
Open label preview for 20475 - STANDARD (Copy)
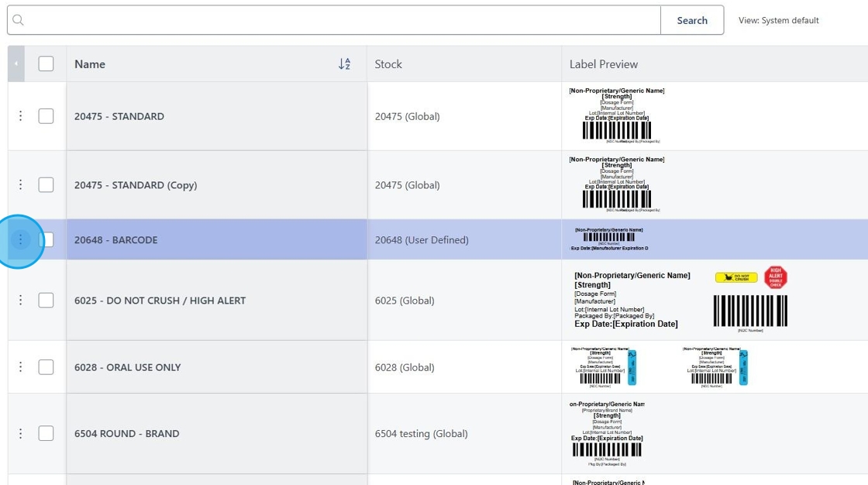[x=617, y=184]
